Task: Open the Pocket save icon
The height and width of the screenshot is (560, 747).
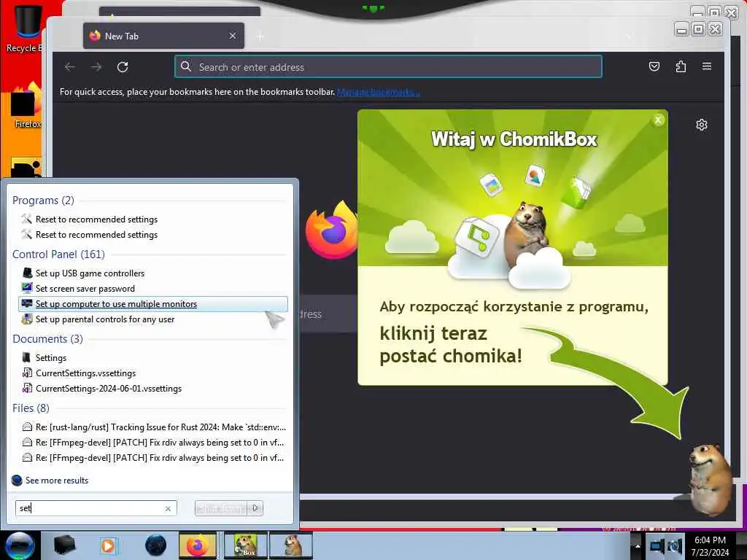Action: 654,66
